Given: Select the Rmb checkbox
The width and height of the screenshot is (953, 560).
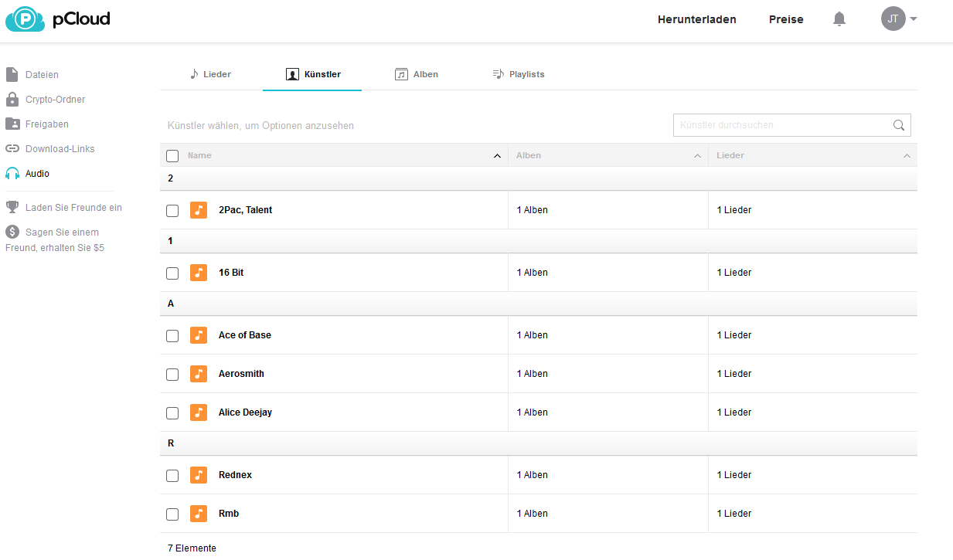Looking at the screenshot, I should pyautogui.click(x=172, y=514).
